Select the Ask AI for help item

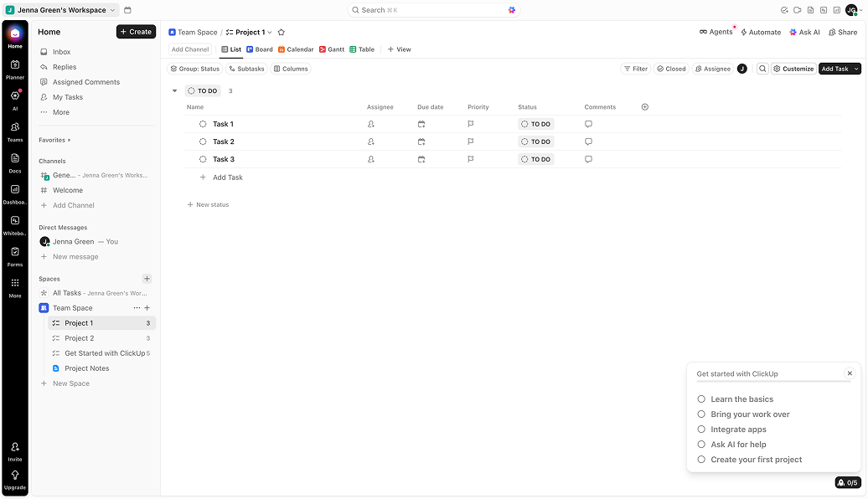tap(701, 445)
